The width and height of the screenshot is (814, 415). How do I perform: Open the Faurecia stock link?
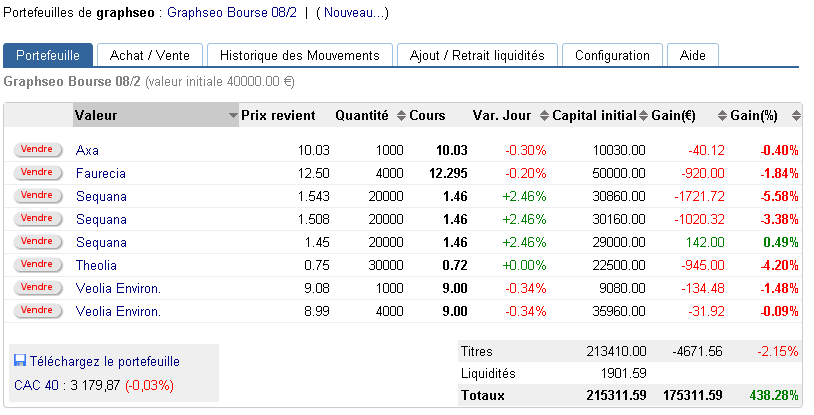click(x=100, y=174)
